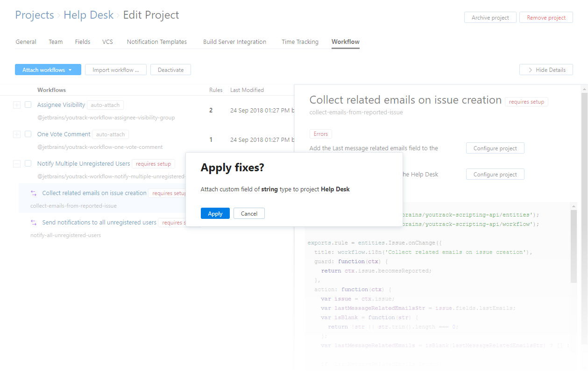This screenshot has width=588, height=371.
Task: Click the rule icon beside Send notifications
Action: click(34, 223)
